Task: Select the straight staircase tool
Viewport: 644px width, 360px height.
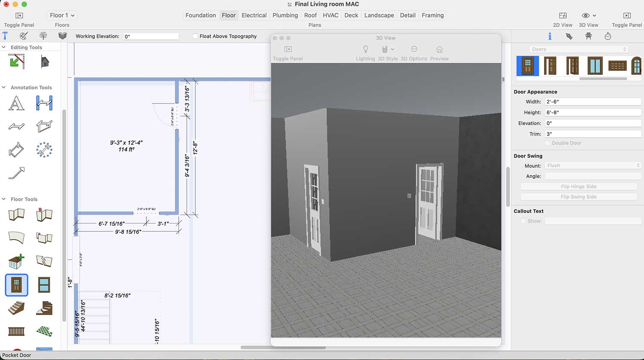Action: pos(16,308)
